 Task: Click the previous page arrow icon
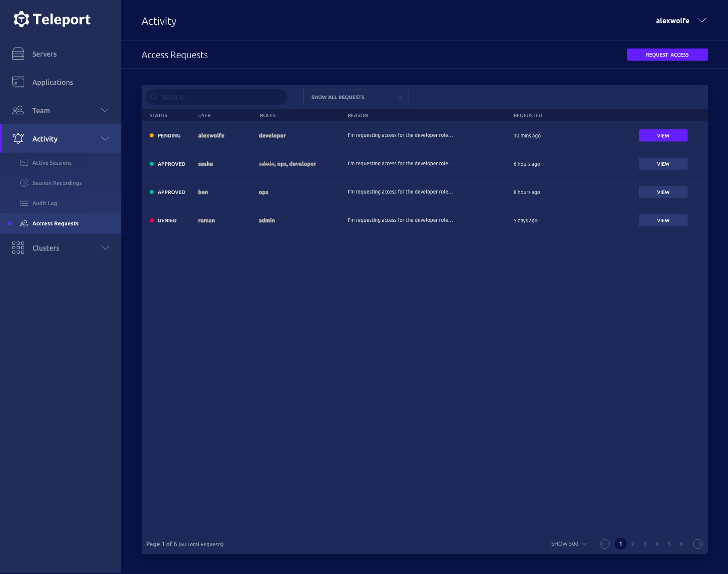[605, 544]
